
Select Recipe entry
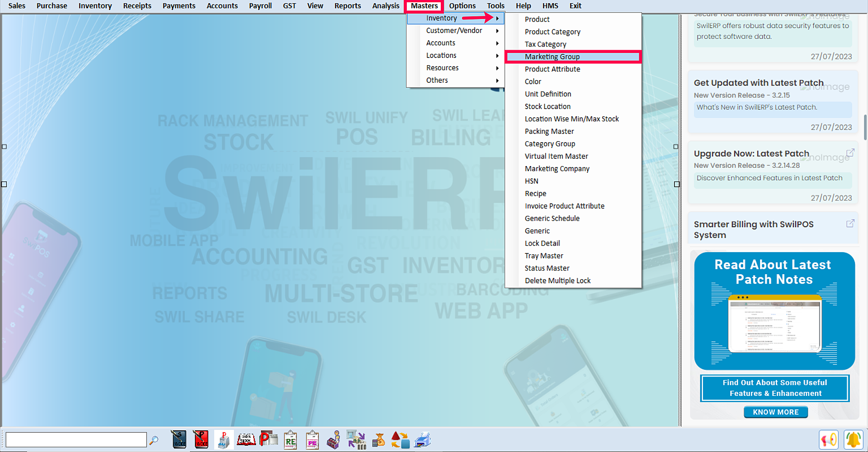pos(573,194)
